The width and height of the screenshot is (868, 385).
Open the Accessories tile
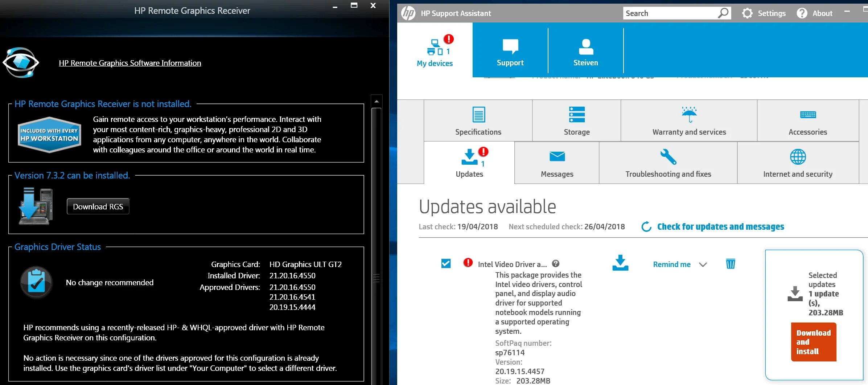pyautogui.click(x=808, y=121)
